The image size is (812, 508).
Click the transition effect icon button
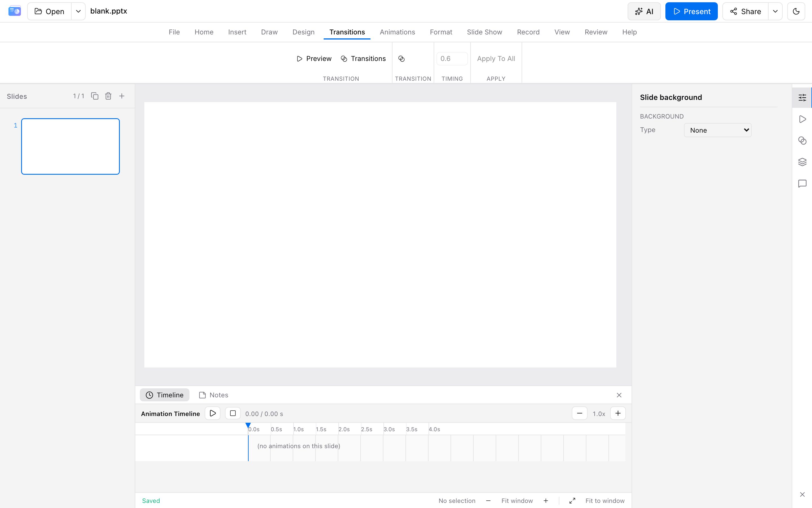click(x=401, y=58)
